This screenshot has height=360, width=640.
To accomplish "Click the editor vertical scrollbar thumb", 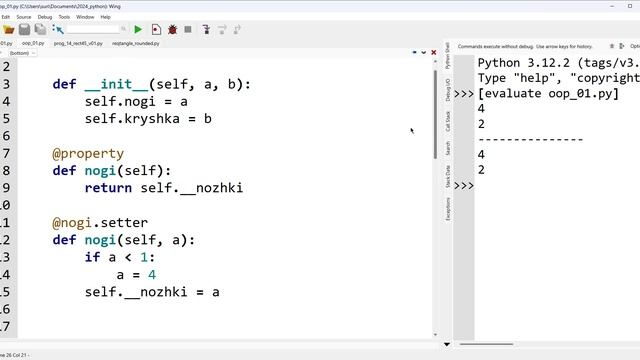I will pyautogui.click(x=435, y=115).
